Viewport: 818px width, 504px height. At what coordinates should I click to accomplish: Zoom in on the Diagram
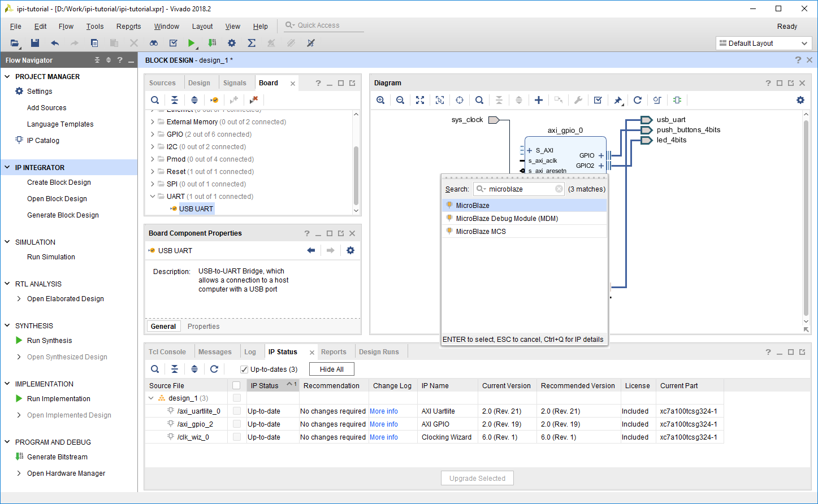pyautogui.click(x=380, y=100)
